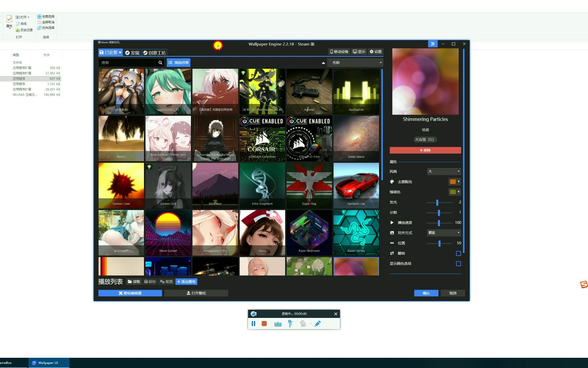Click the 壁纸编辑器 wallpaper editor button
The height and width of the screenshot is (368, 588).
[x=130, y=293]
